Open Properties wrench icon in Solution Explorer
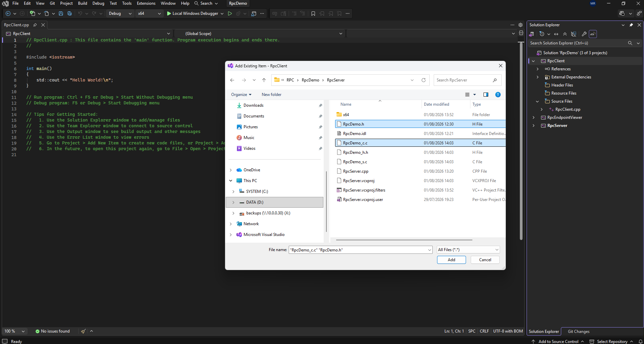Viewport: 644px width, 344px height. [x=584, y=34]
